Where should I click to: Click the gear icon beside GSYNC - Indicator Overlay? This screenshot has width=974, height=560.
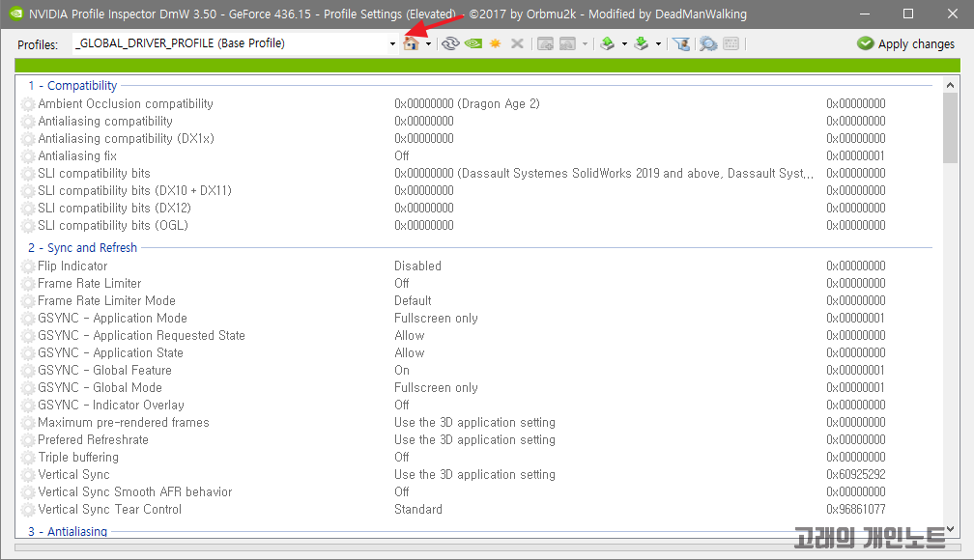(x=28, y=406)
